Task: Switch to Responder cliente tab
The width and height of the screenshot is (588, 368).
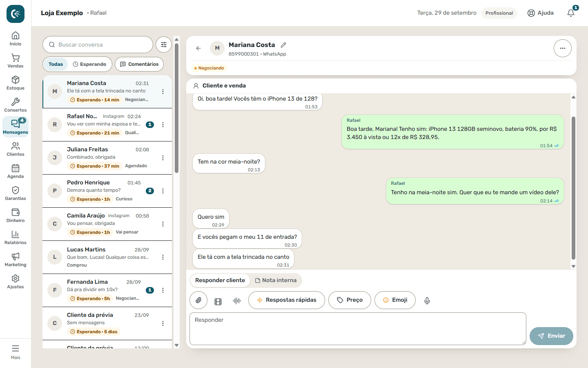Action: point(220,280)
